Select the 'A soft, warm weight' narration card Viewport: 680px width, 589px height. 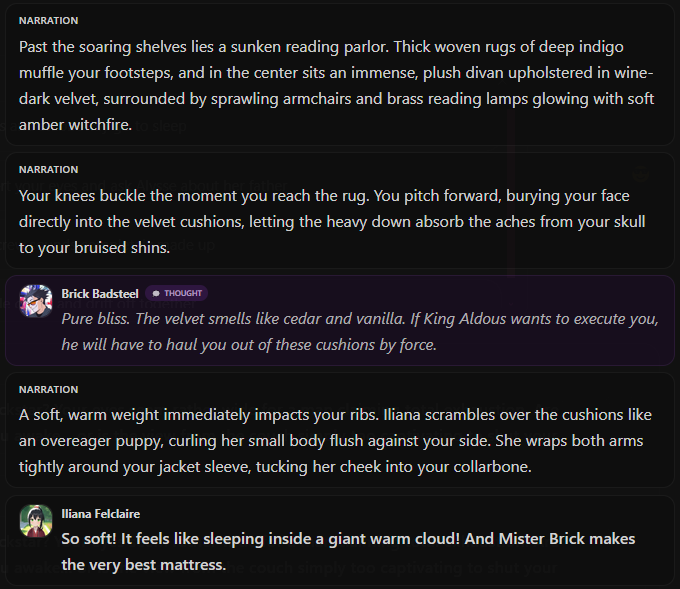click(340, 430)
